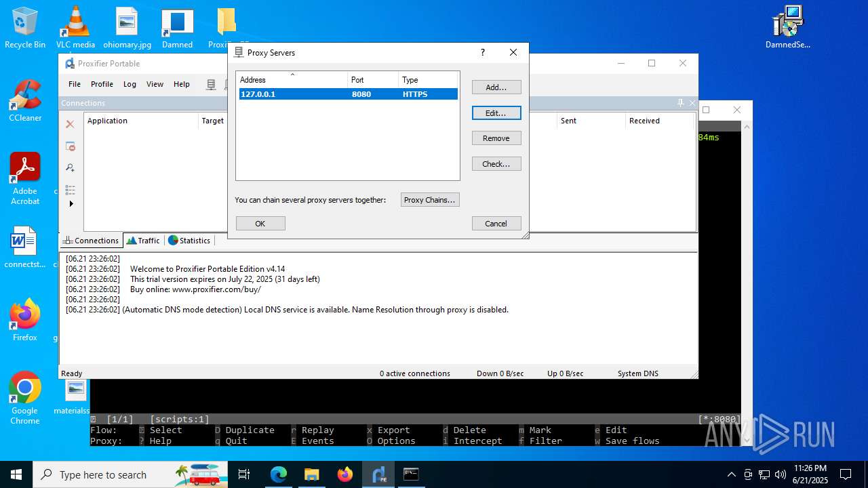This screenshot has width=868, height=488.
Task: Click 'System DNS' in status bar
Action: coord(638,373)
